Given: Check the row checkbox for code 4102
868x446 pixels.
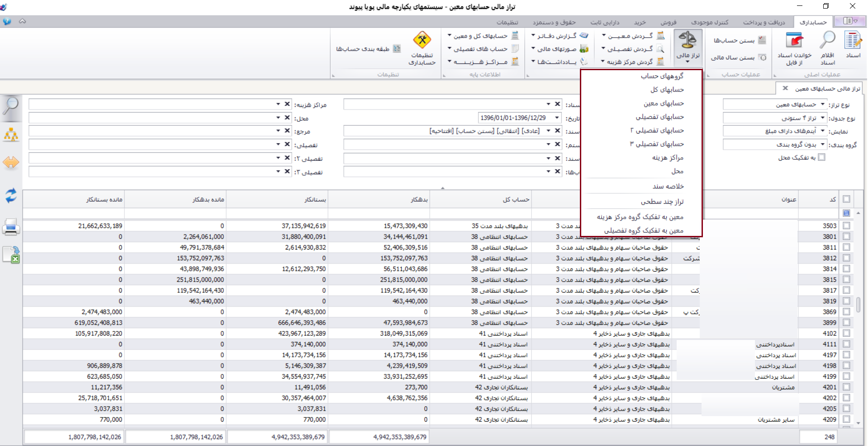Looking at the screenshot, I should click(846, 333).
